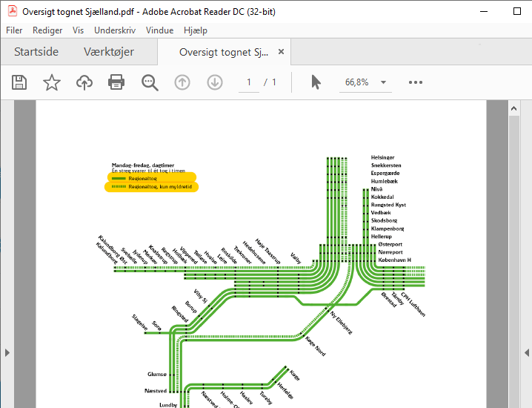Image resolution: width=532 pixels, height=408 pixels.
Task: Open the find text magnifier tool
Action: (150, 82)
